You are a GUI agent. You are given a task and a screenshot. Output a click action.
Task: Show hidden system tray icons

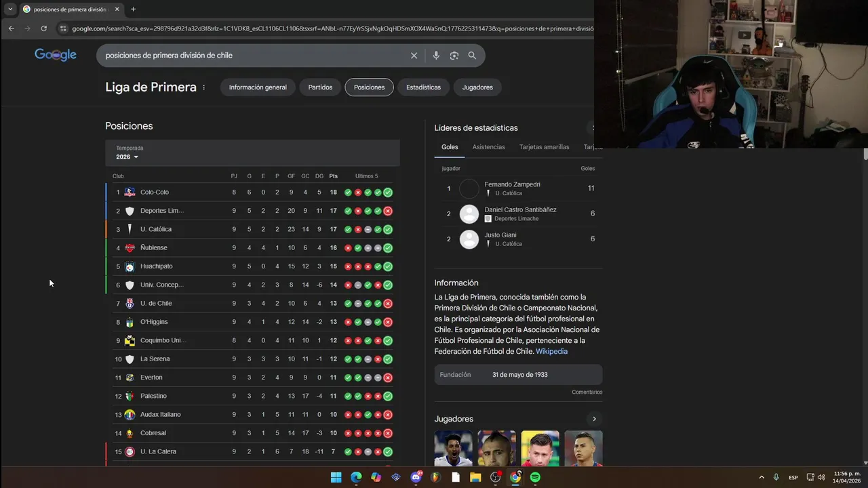[762, 477]
